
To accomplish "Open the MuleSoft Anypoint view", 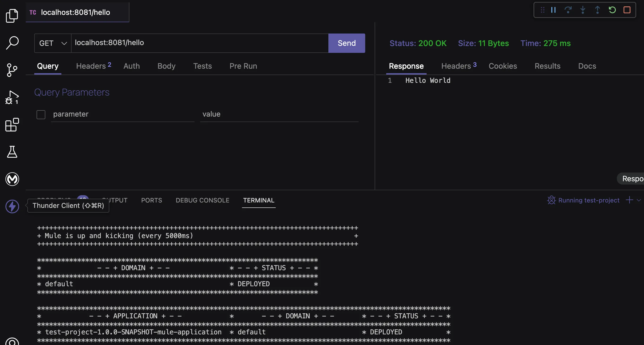I will pos(12,179).
